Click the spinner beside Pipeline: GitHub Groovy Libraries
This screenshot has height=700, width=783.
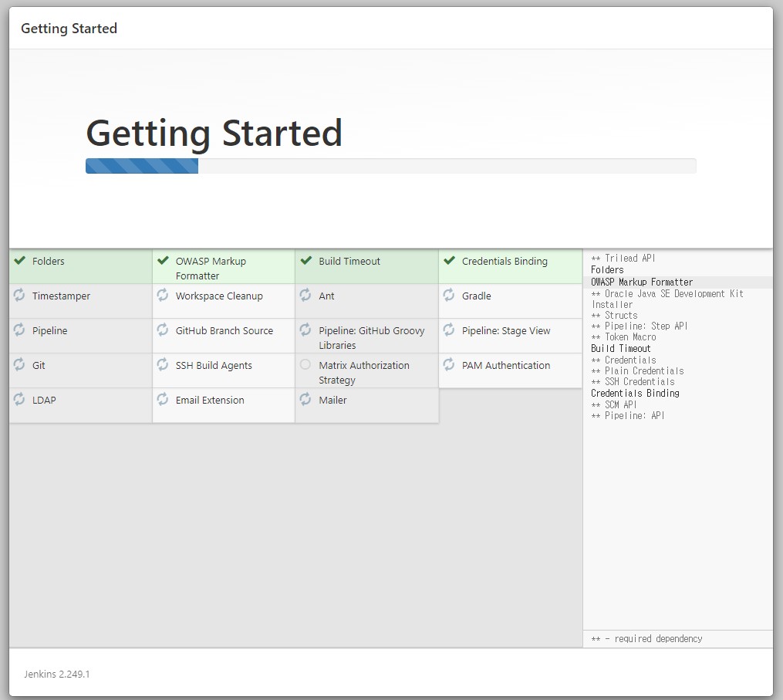click(x=305, y=330)
